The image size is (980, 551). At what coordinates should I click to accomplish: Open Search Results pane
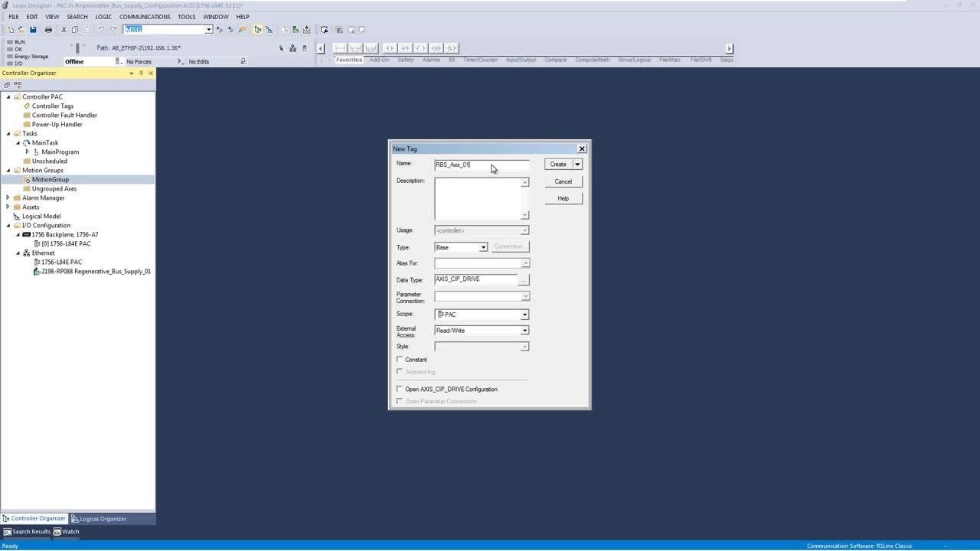coord(27,531)
